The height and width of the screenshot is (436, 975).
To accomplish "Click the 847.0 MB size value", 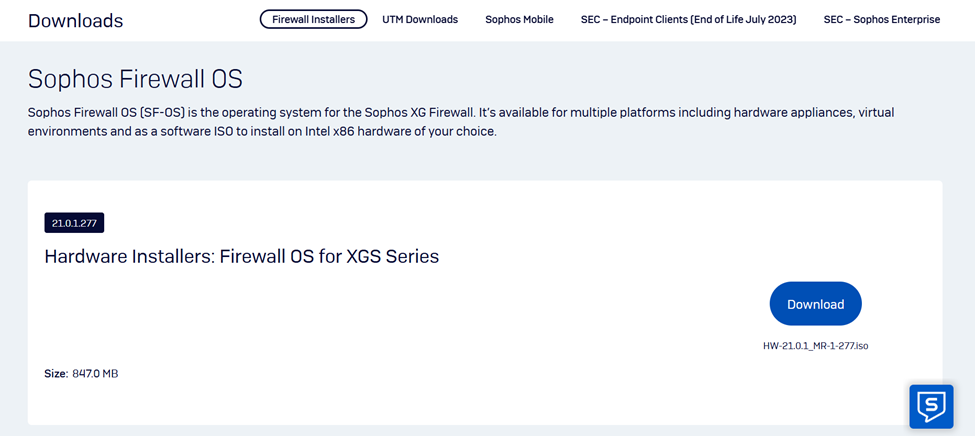I will (95, 374).
